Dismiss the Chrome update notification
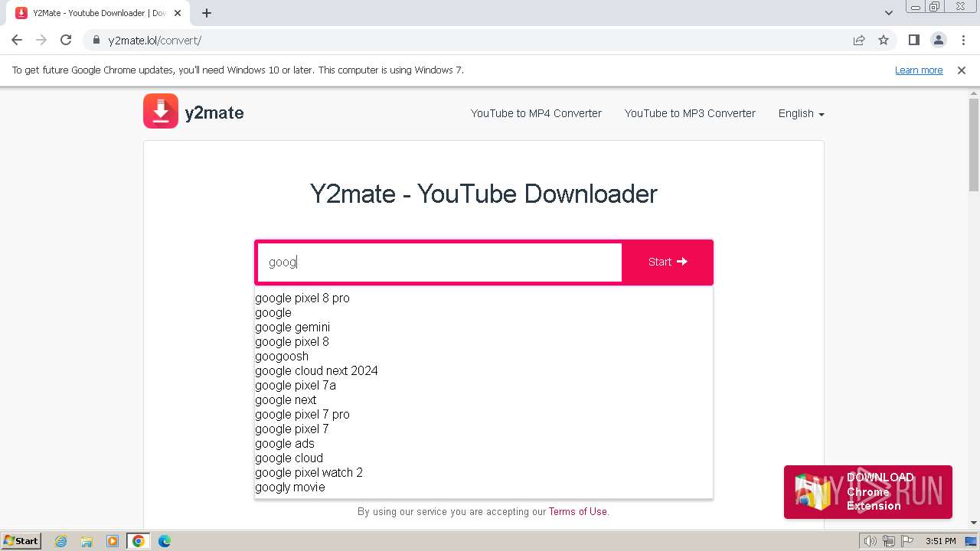Screen dimensions: 980x551 [x=962, y=70]
